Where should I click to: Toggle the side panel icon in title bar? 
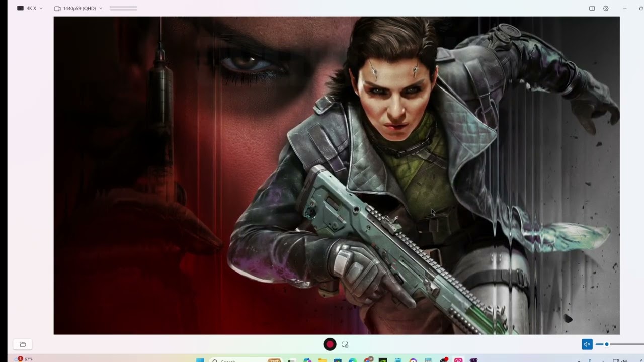click(x=592, y=9)
